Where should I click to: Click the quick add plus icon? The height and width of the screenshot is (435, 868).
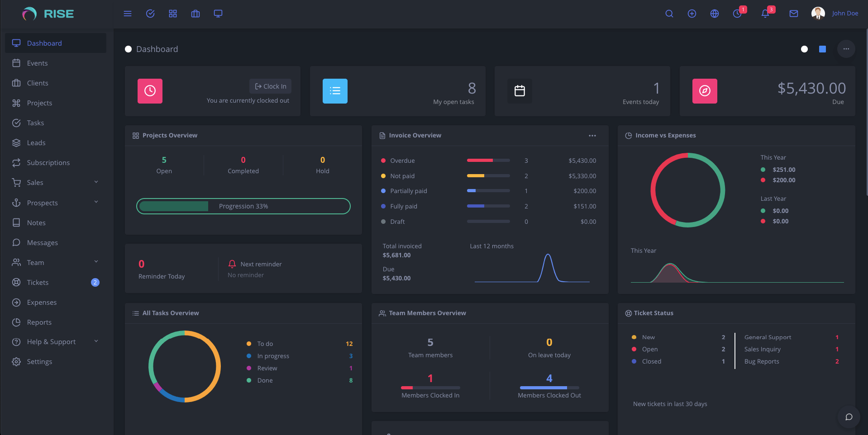click(x=692, y=14)
